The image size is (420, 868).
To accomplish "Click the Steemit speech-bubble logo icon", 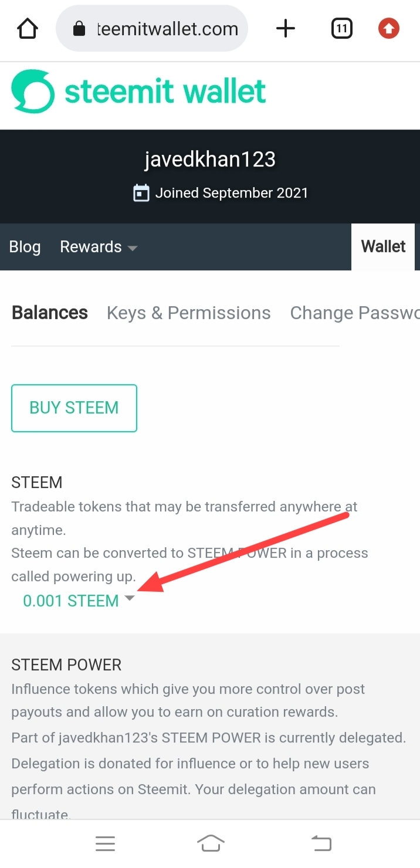I will click(33, 91).
